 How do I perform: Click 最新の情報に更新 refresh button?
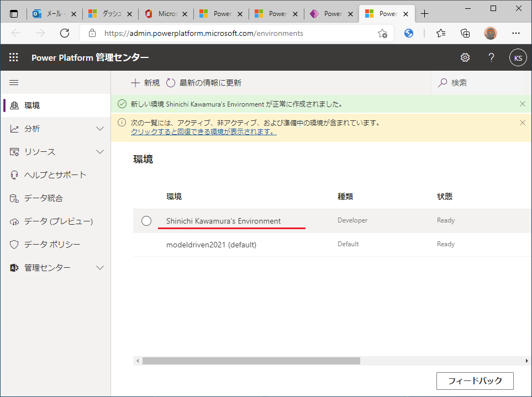coord(203,83)
